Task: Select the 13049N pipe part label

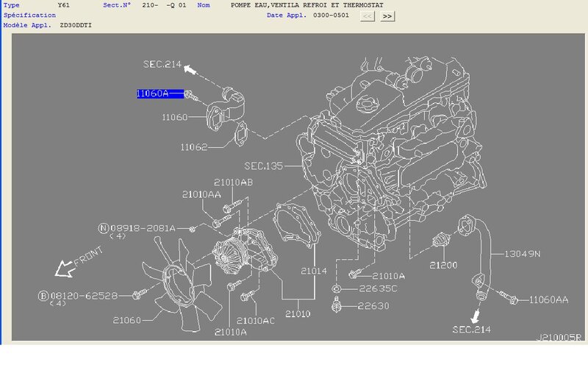Action: pos(522,254)
